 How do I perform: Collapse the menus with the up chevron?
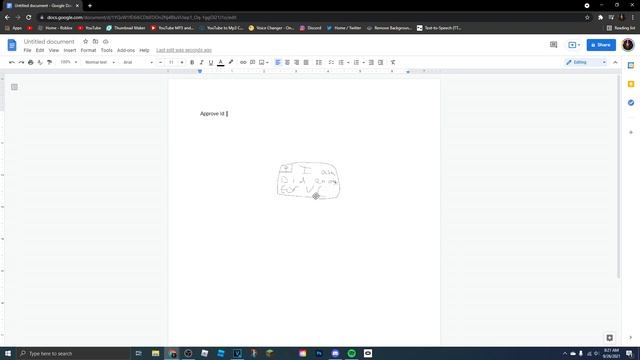(616, 62)
